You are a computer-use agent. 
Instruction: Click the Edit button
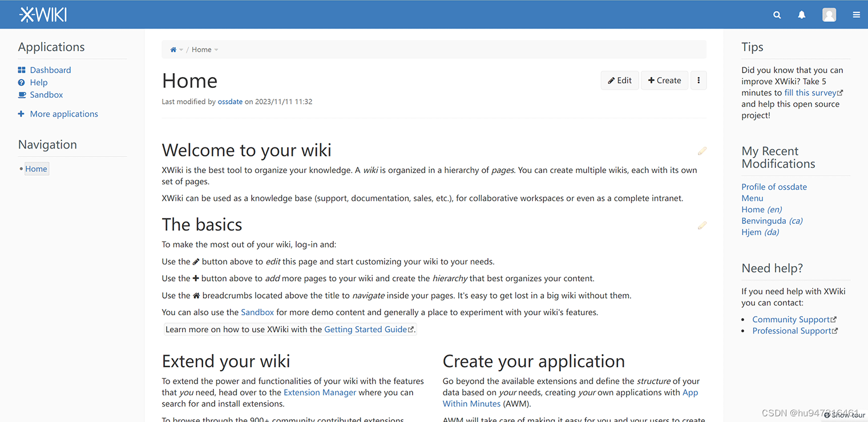[x=620, y=80]
